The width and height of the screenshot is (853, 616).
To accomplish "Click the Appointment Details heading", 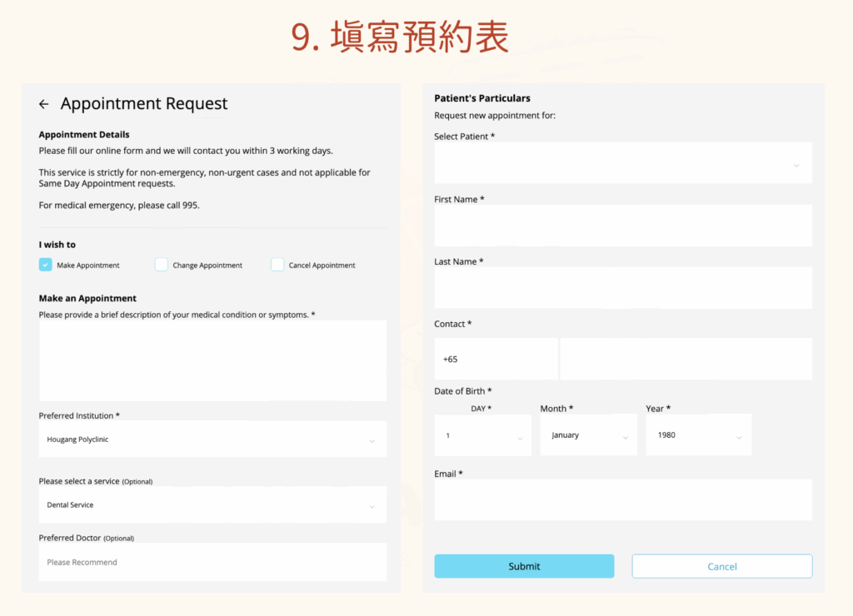I will tap(84, 134).
